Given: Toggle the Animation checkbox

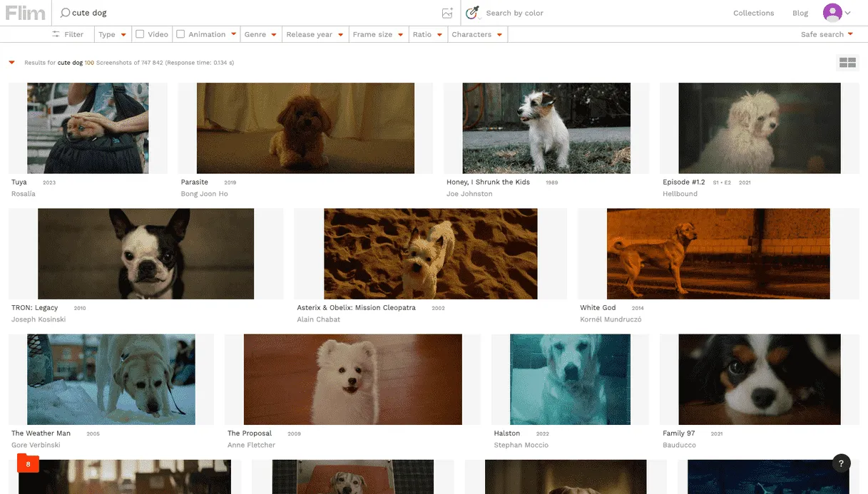Looking at the screenshot, I should pos(180,34).
